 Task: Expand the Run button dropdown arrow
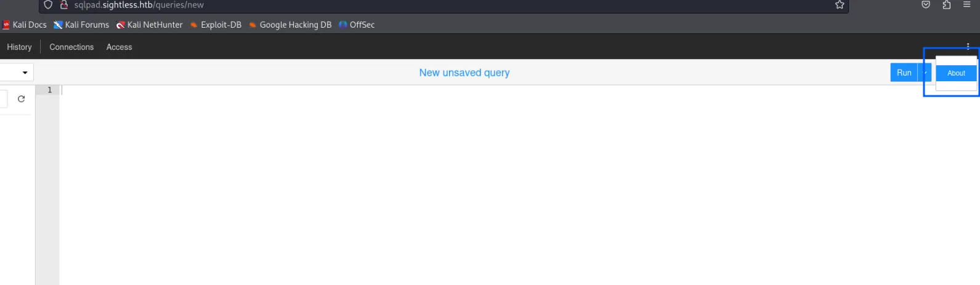coord(925,73)
